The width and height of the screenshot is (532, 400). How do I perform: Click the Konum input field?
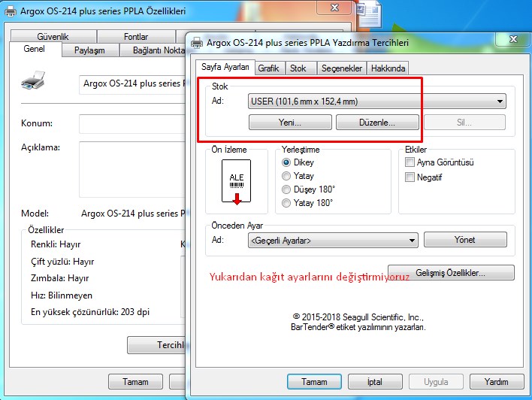[x=132, y=124]
